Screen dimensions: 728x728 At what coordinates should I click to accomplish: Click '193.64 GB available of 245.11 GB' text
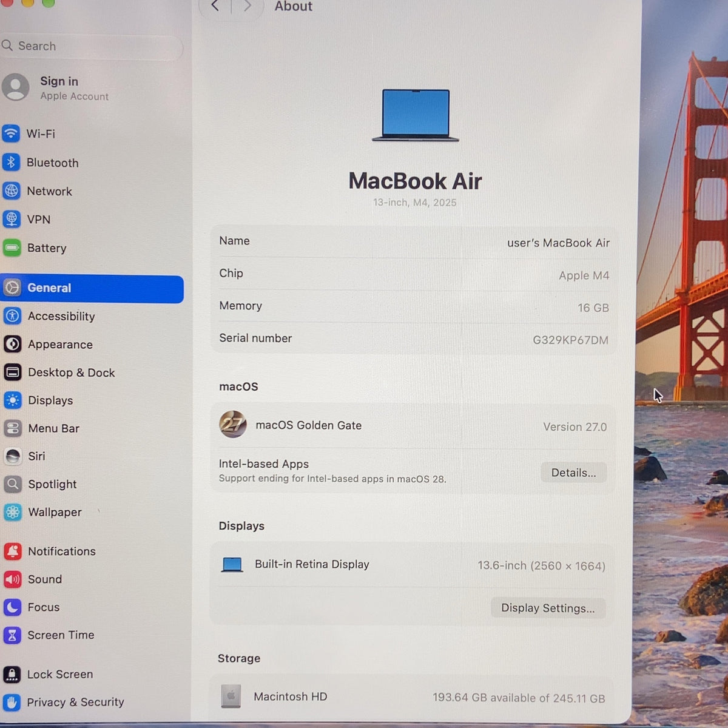[519, 698]
